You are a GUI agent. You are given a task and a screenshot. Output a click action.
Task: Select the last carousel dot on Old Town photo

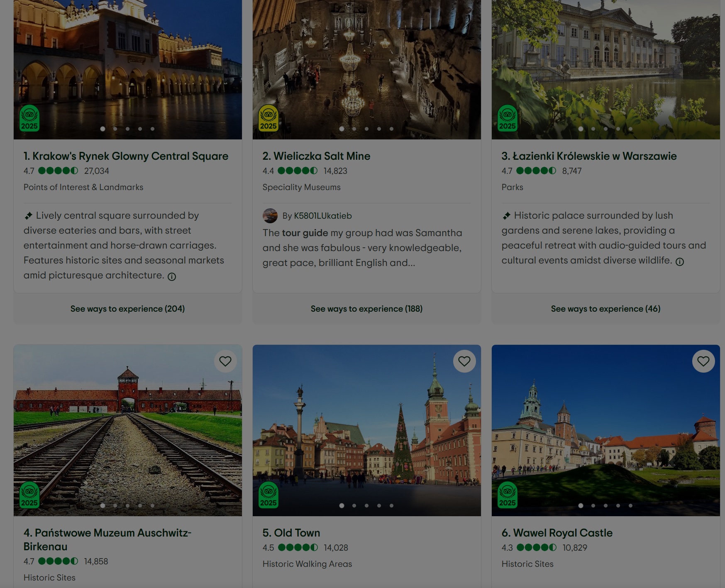click(x=391, y=505)
